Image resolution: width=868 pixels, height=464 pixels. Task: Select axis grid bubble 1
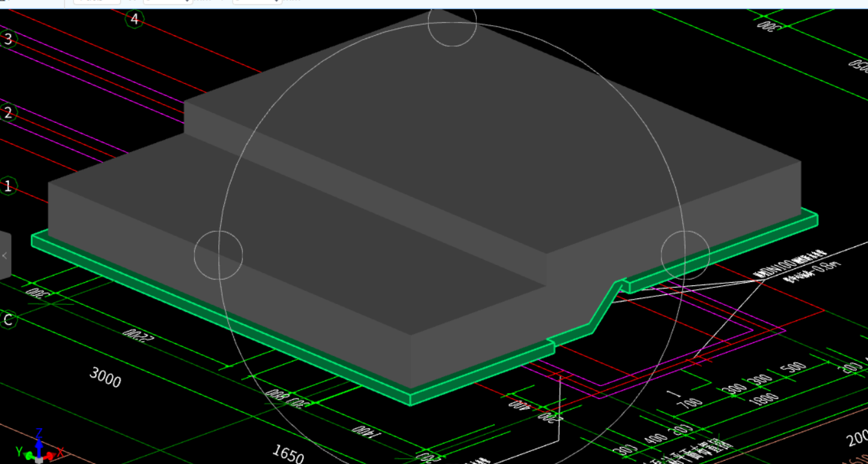tap(8, 187)
